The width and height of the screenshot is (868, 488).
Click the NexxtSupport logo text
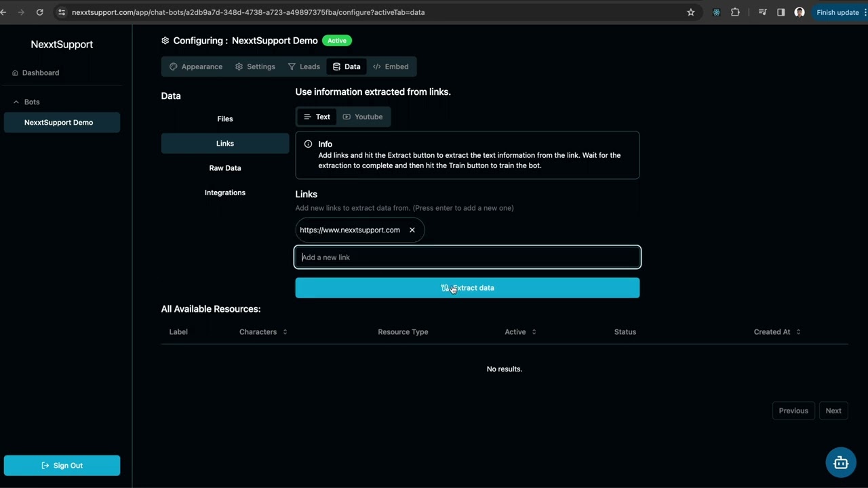click(x=62, y=44)
